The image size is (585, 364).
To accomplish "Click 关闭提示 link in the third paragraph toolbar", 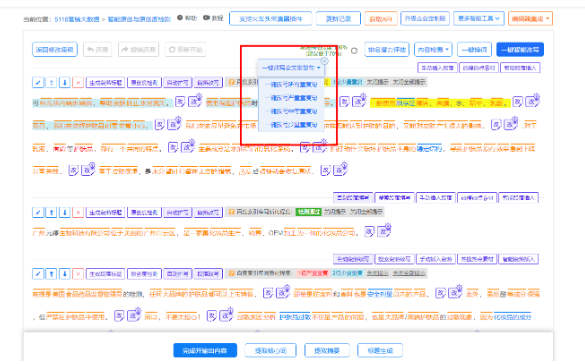I will click(x=377, y=273).
